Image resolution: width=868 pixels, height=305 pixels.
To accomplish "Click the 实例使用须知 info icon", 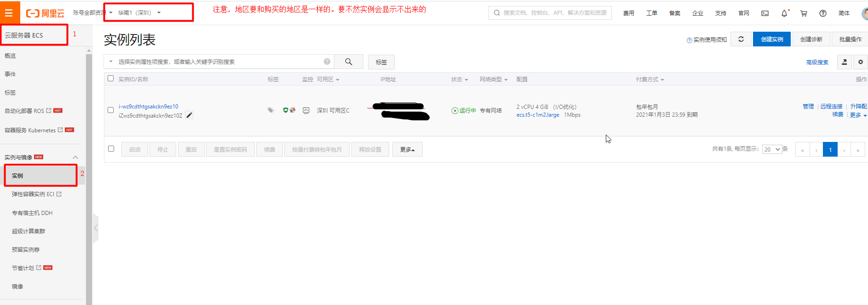I will pyautogui.click(x=689, y=40).
